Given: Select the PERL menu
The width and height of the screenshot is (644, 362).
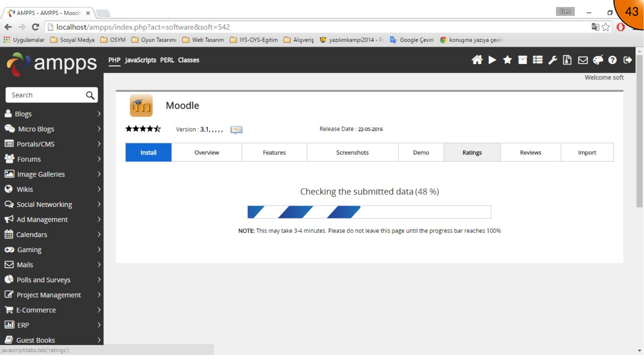Looking at the screenshot, I should point(167,60).
